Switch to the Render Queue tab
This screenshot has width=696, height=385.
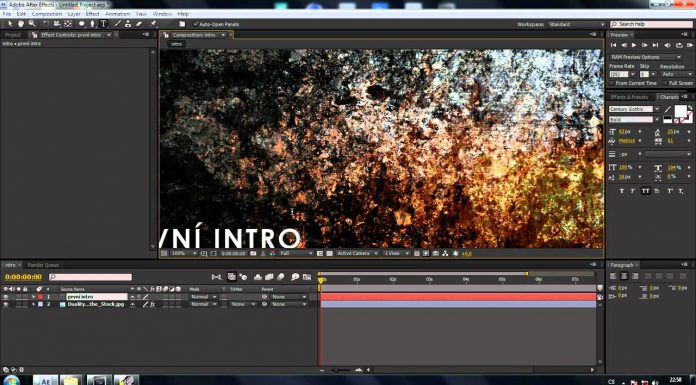coord(43,265)
